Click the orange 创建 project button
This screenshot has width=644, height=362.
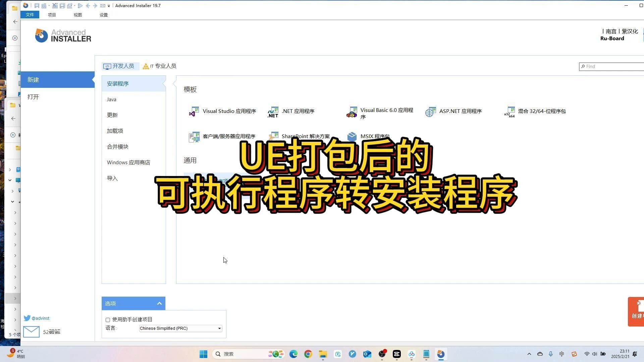tap(636, 311)
